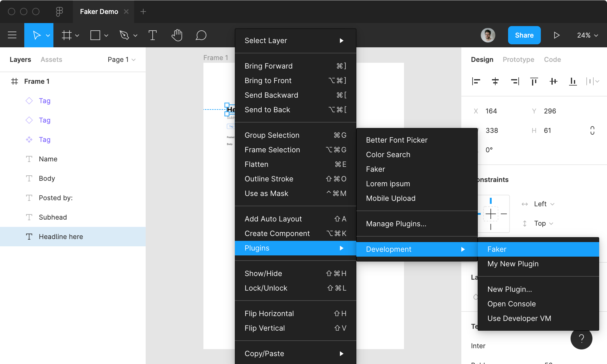This screenshot has width=607, height=364.
Task: Select the Comment tool
Action: point(200,35)
